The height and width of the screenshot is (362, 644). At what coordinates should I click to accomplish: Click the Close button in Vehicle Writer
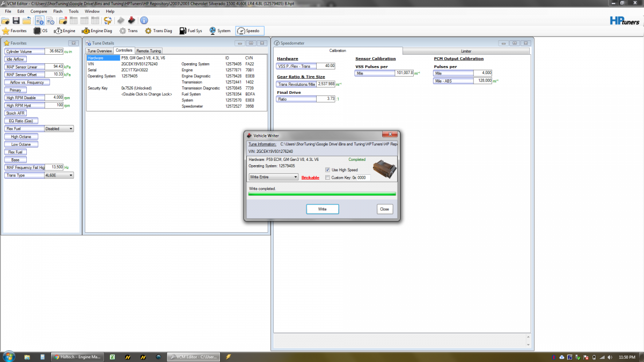pyautogui.click(x=384, y=209)
